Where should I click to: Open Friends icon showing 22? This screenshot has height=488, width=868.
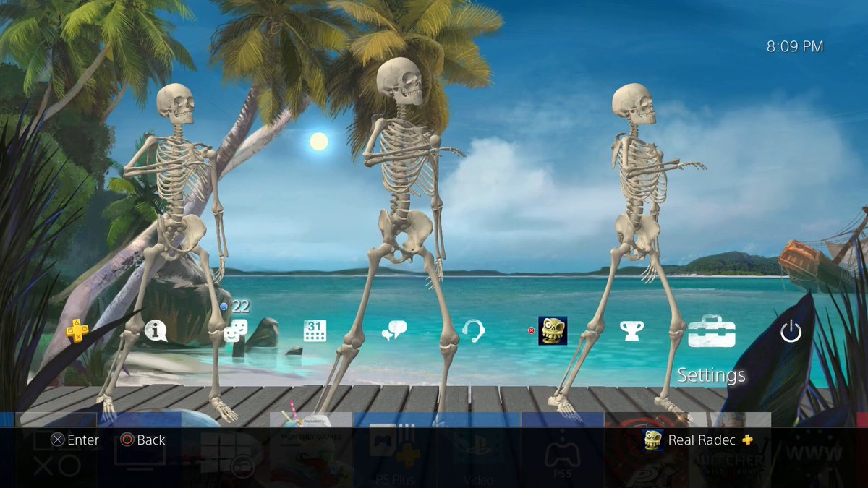(x=235, y=331)
